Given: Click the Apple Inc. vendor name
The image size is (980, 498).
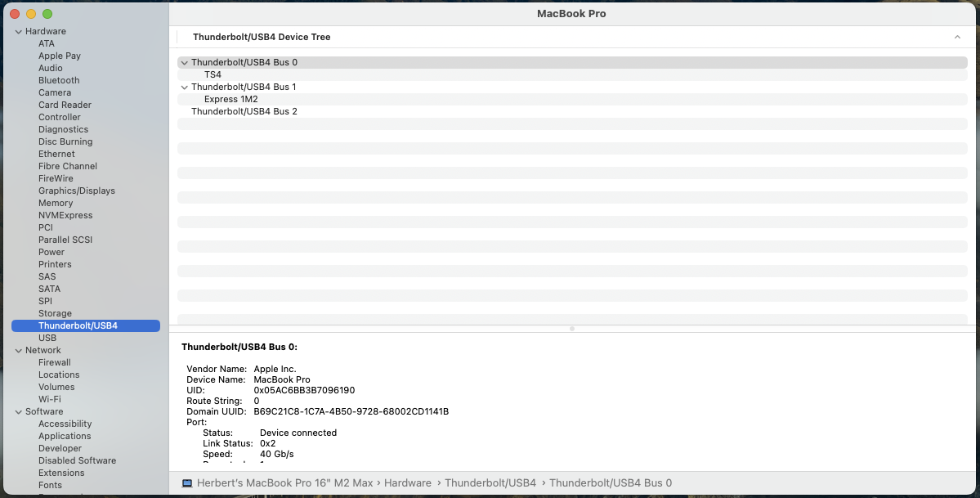Looking at the screenshot, I should pos(275,369).
